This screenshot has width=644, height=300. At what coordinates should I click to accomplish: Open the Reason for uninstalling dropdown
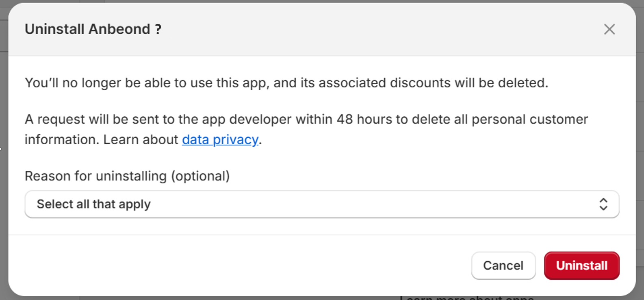(x=322, y=204)
